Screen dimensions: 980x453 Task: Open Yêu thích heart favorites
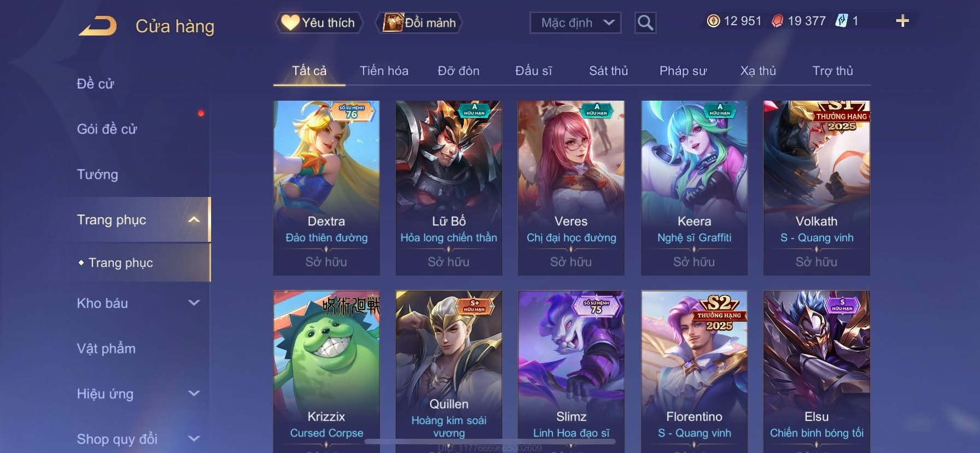pos(319,23)
